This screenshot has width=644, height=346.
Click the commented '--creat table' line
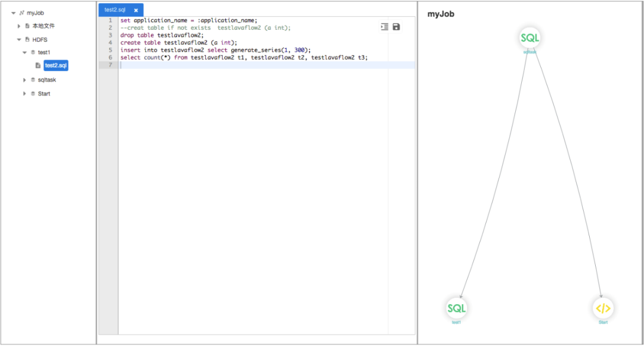pos(205,28)
